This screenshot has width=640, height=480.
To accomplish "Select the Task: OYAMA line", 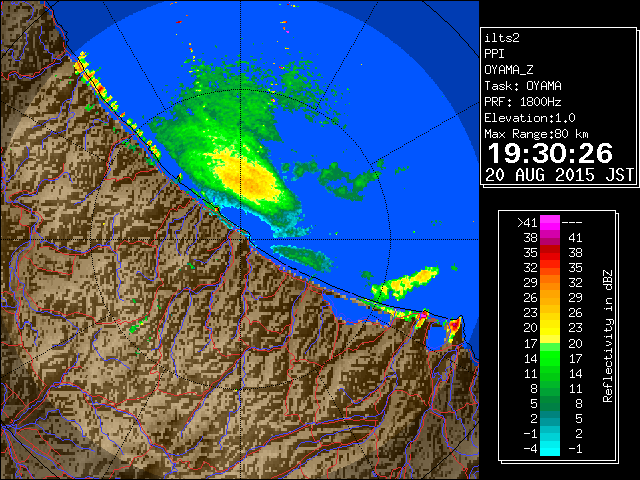I will 523,86.
